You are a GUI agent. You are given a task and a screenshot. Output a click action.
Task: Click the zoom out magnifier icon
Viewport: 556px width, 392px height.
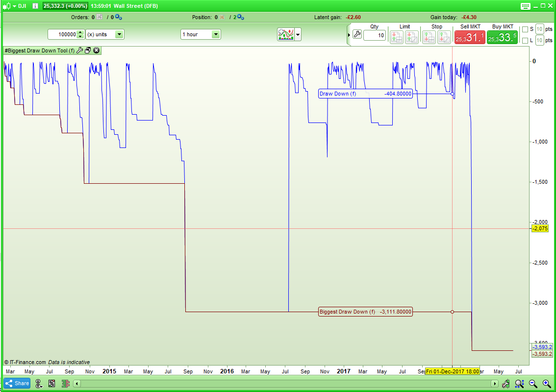pyautogui.click(x=533, y=383)
